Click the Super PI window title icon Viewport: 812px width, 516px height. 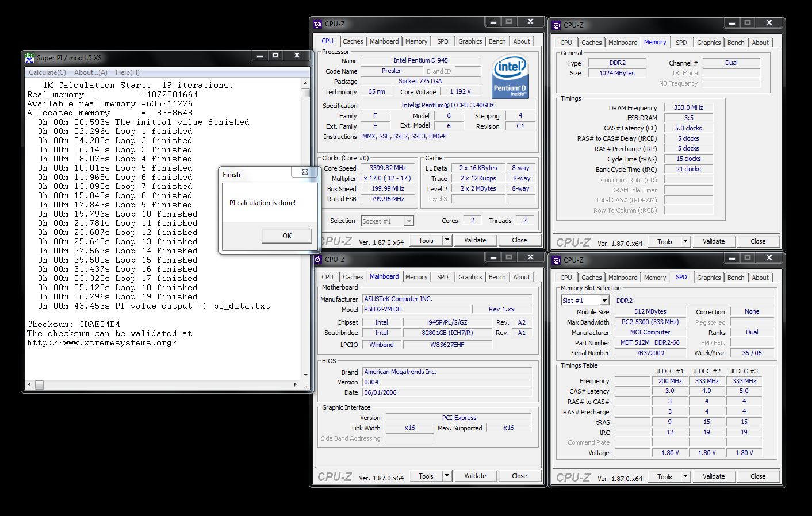coord(29,57)
